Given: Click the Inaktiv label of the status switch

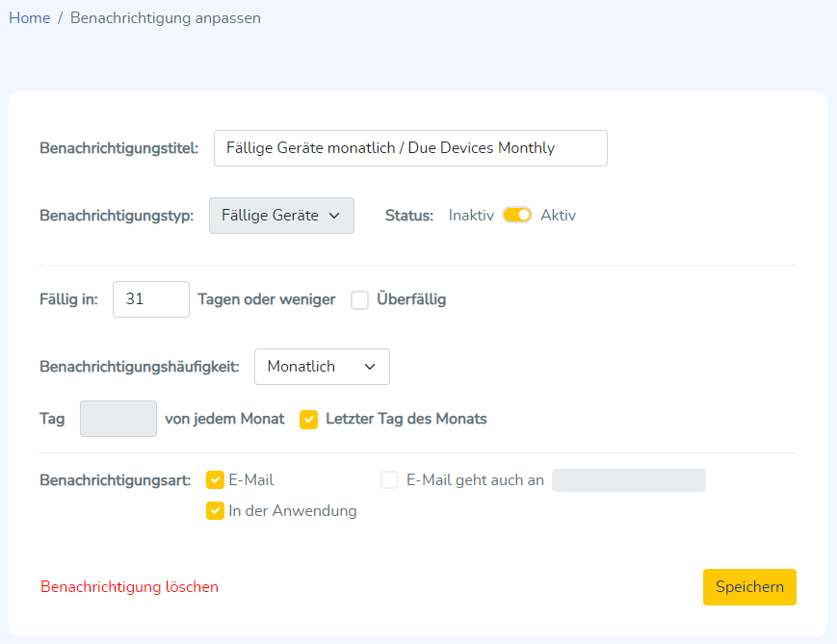Looking at the screenshot, I should [471, 215].
